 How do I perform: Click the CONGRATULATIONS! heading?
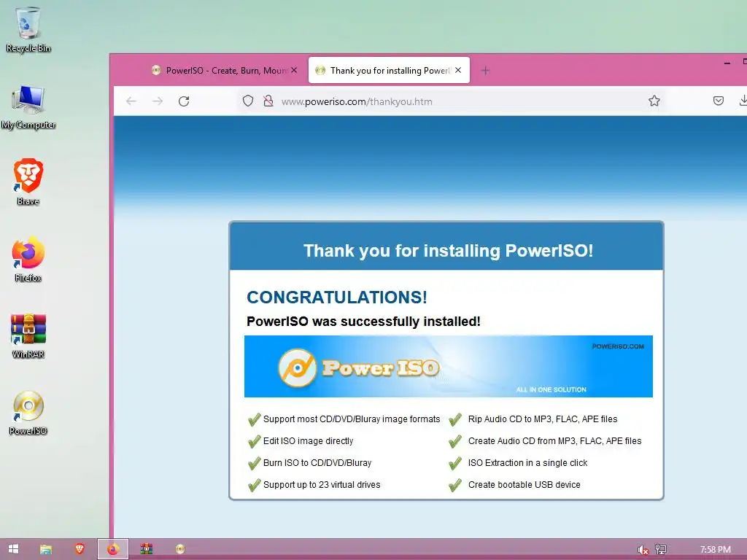click(x=337, y=297)
